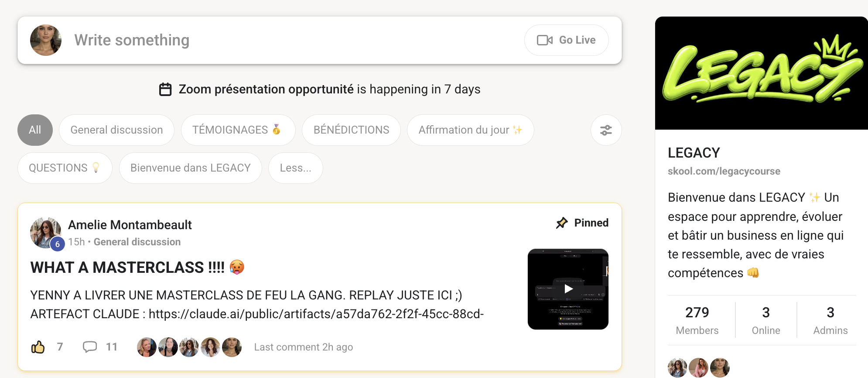Open the post filter settings icon
The height and width of the screenshot is (378, 868).
coord(606,130)
